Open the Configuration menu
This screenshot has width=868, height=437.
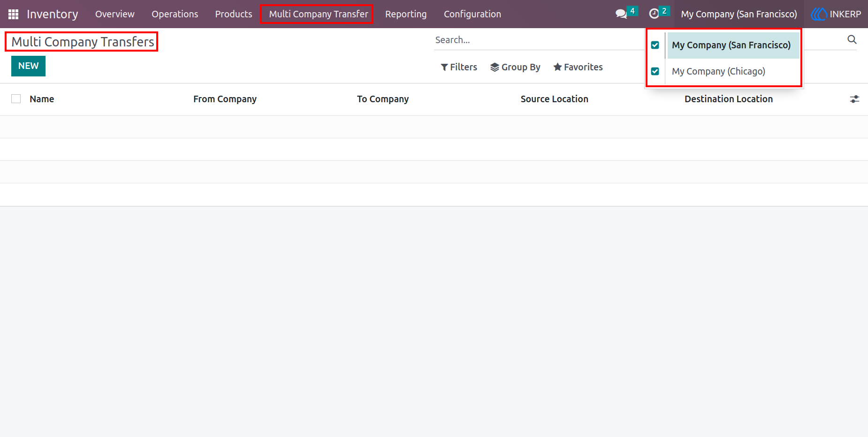coord(472,14)
